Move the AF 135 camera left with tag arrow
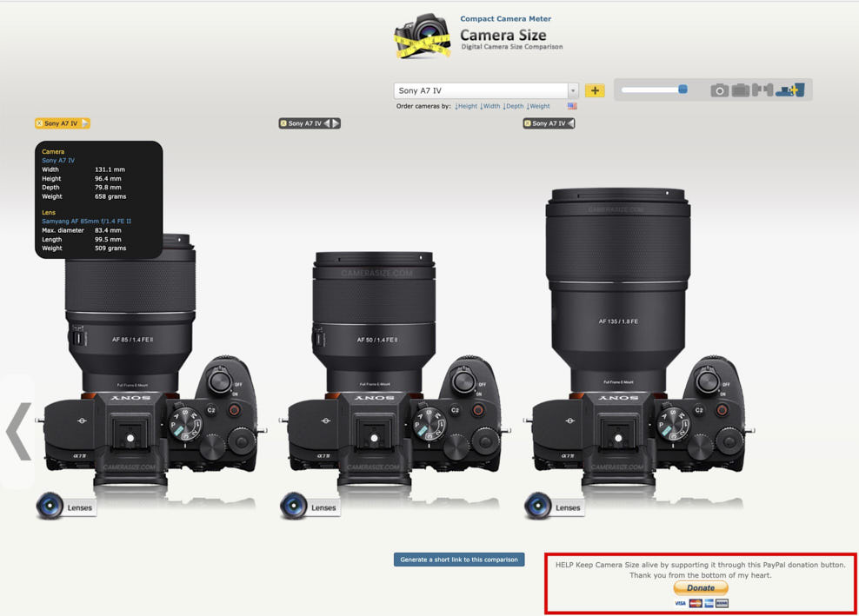 (571, 123)
